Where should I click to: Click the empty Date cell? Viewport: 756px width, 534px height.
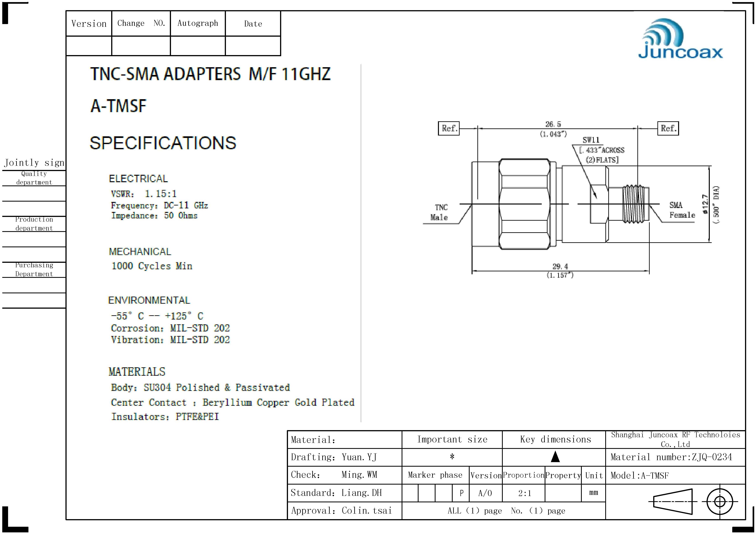[x=253, y=46]
